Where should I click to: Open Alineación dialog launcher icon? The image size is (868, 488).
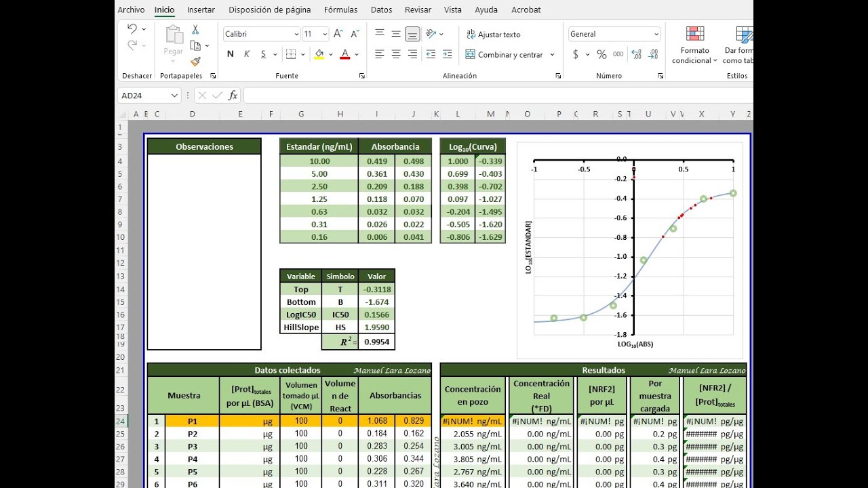point(559,76)
